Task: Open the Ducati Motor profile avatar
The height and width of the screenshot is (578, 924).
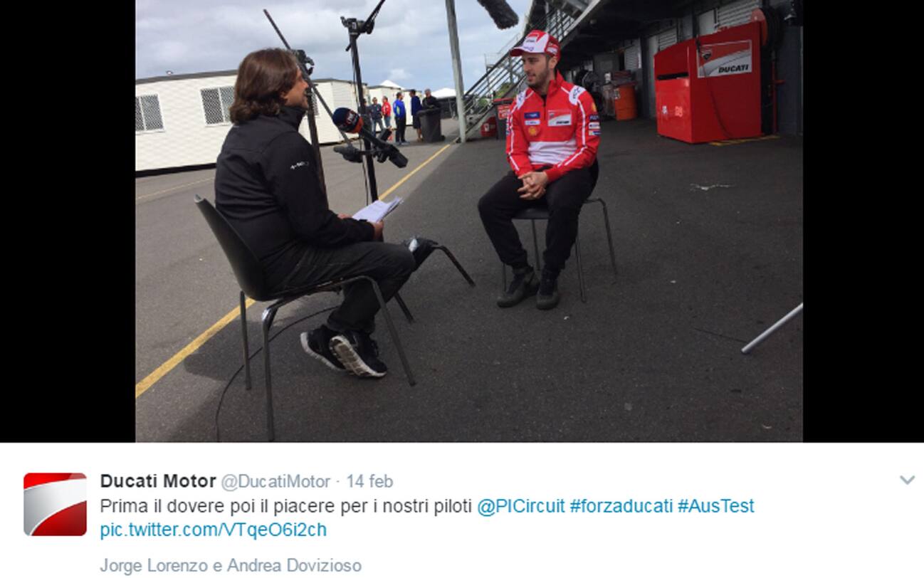Action: tap(55, 504)
